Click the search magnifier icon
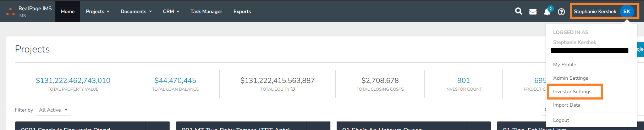This screenshot has height=130, width=644. tap(518, 11)
